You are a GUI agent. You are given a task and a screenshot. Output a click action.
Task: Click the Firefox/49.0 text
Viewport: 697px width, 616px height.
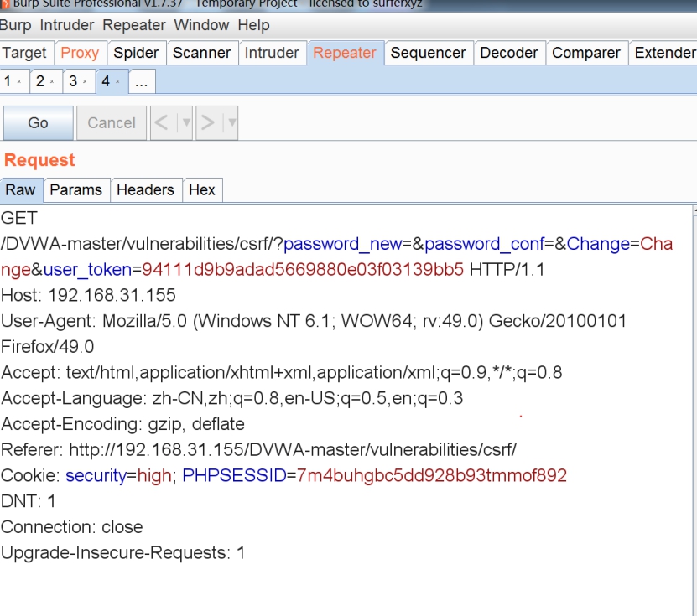(48, 347)
